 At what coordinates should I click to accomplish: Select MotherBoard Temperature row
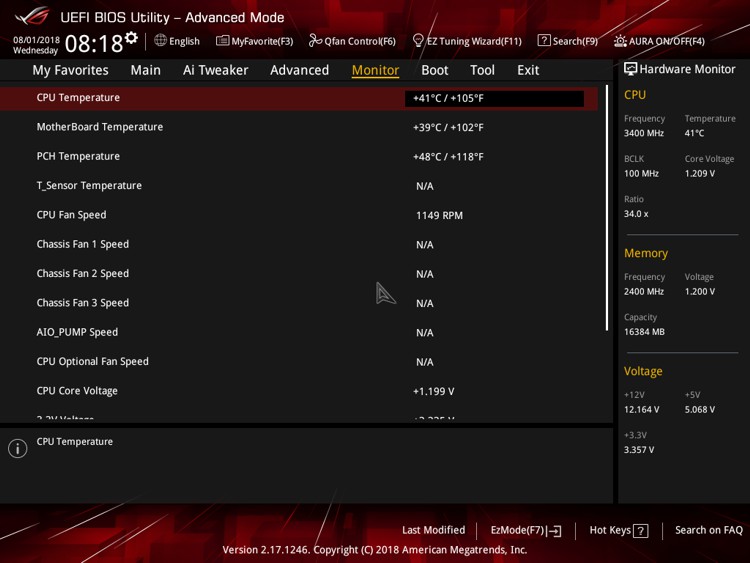[x=299, y=127]
